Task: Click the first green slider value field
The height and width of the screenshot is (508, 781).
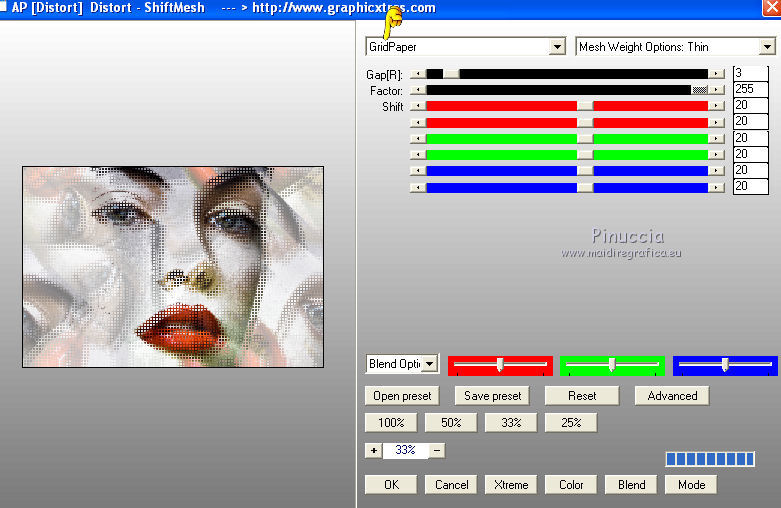Action: [x=751, y=138]
